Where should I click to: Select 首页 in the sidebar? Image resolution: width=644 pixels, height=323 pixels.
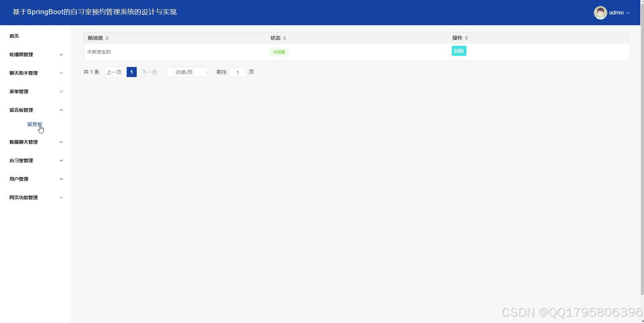pos(14,36)
